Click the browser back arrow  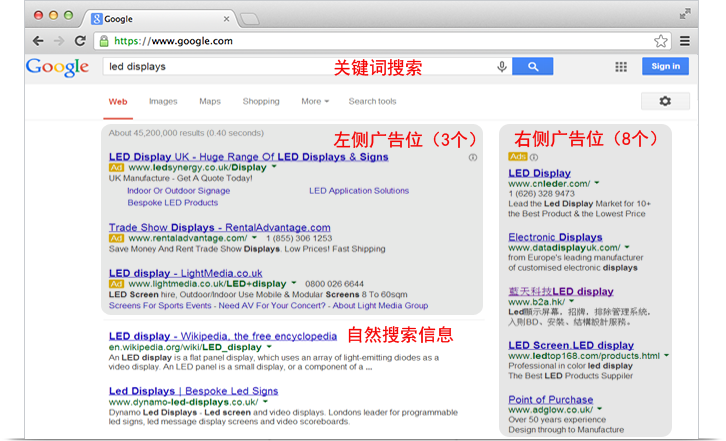click(x=38, y=41)
